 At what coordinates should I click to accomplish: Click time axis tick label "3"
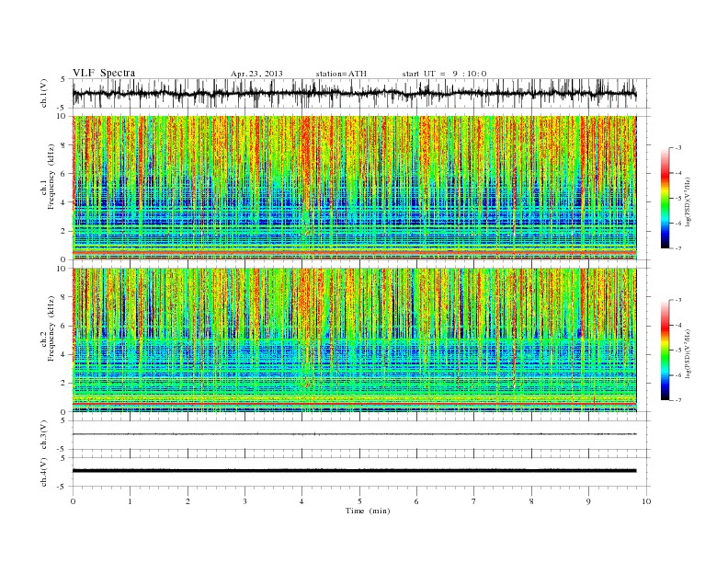pos(245,501)
